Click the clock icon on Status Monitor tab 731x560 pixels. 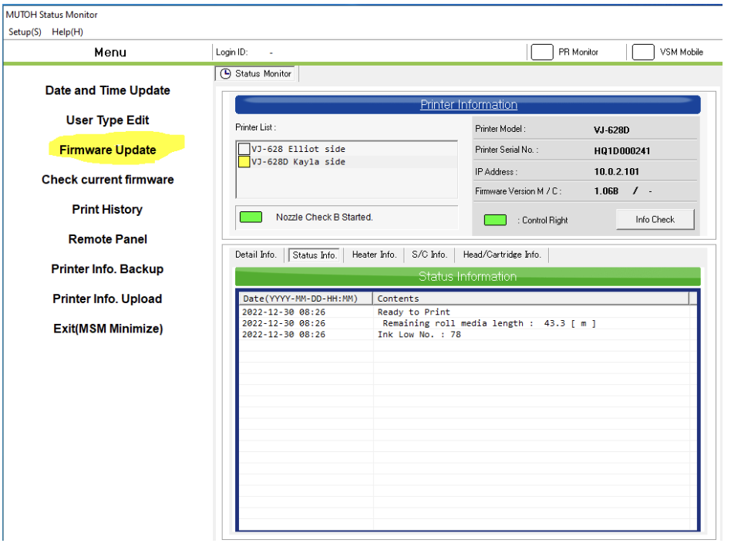click(x=225, y=74)
